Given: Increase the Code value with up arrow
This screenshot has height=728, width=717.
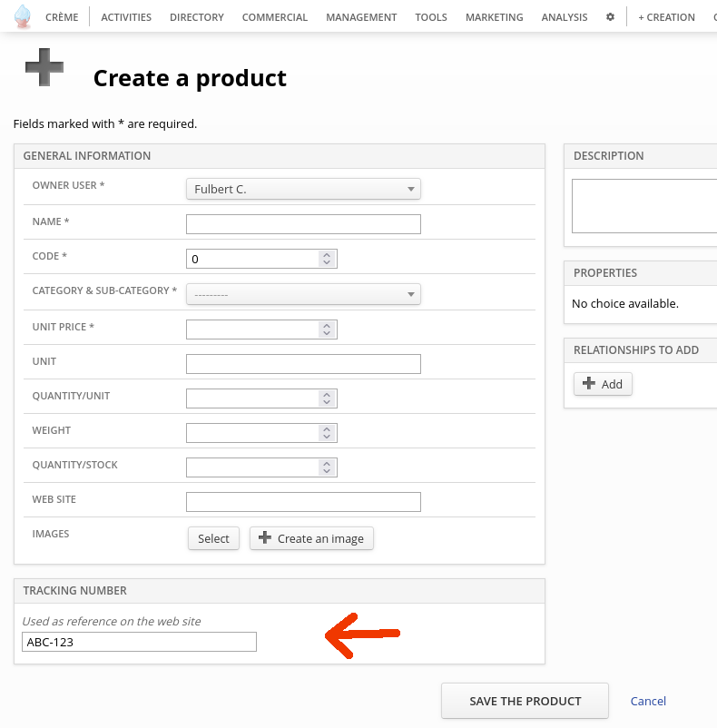Looking at the screenshot, I should tap(327, 255).
